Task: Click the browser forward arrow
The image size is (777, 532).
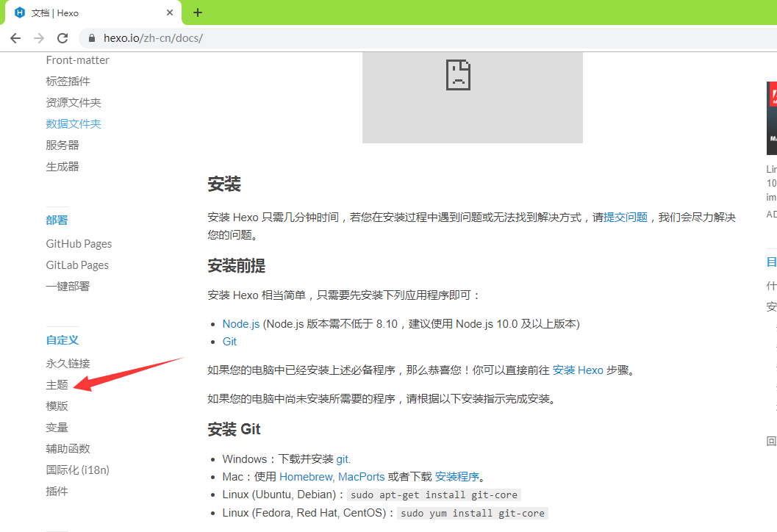Action: pyautogui.click(x=39, y=38)
